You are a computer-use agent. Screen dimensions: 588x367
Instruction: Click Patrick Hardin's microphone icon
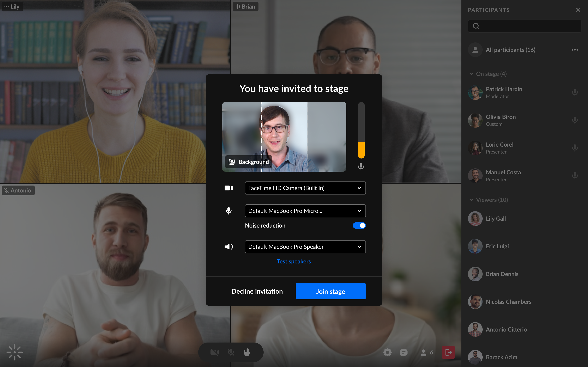(575, 93)
